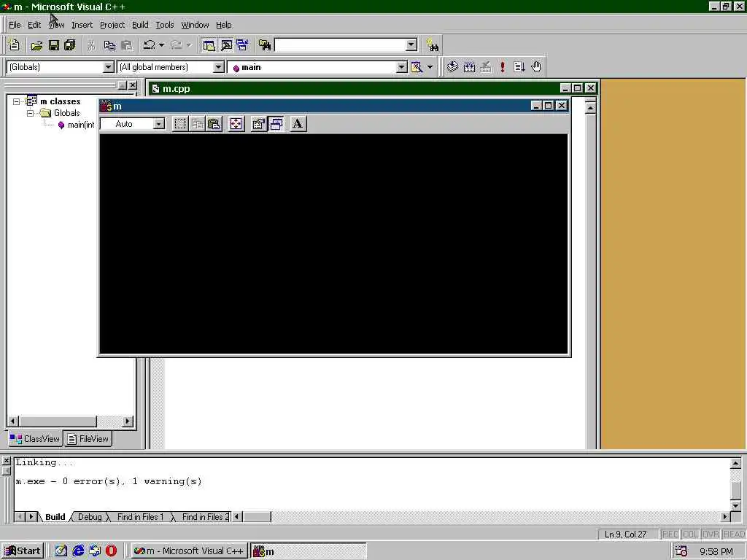
Task: Click the Mark selection icon in console
Action: coord(179,124)
